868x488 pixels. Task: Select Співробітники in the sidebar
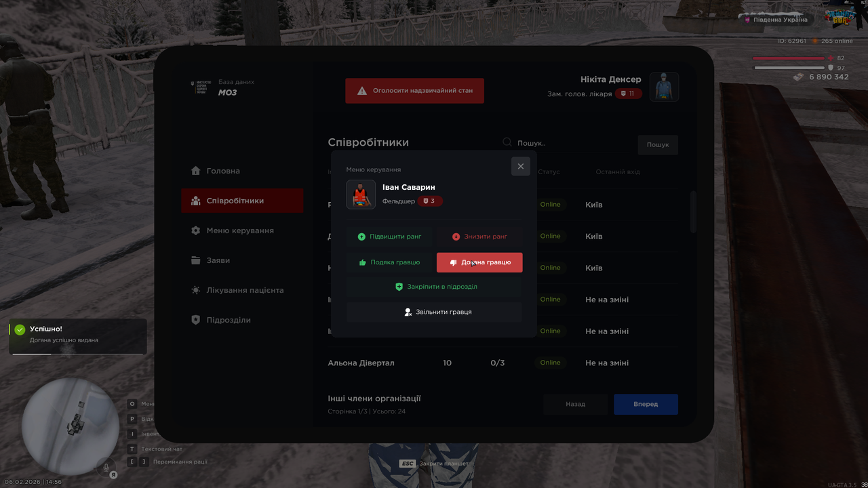(x=242, y=201)
